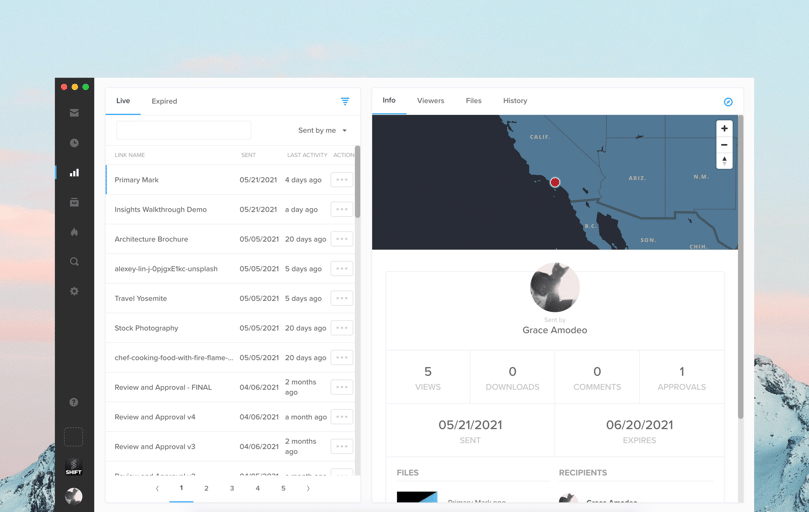The image size is (809, 512).
Task: Open the Info tab
Action: 389,100
